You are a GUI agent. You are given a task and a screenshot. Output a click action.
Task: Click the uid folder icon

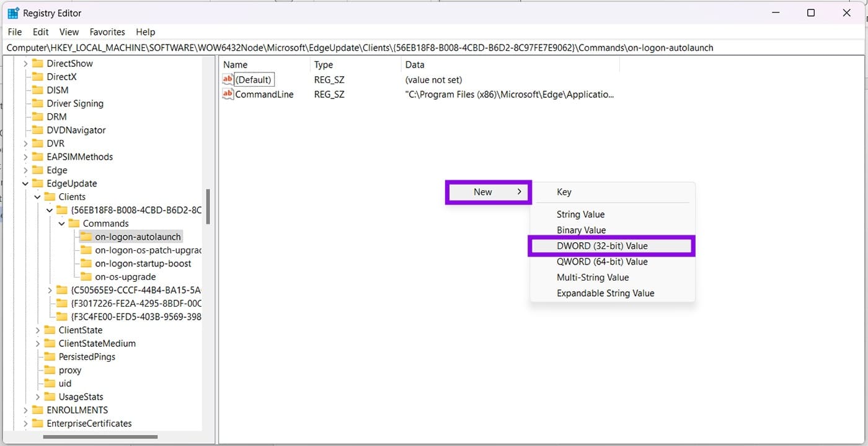pos(49,383)
